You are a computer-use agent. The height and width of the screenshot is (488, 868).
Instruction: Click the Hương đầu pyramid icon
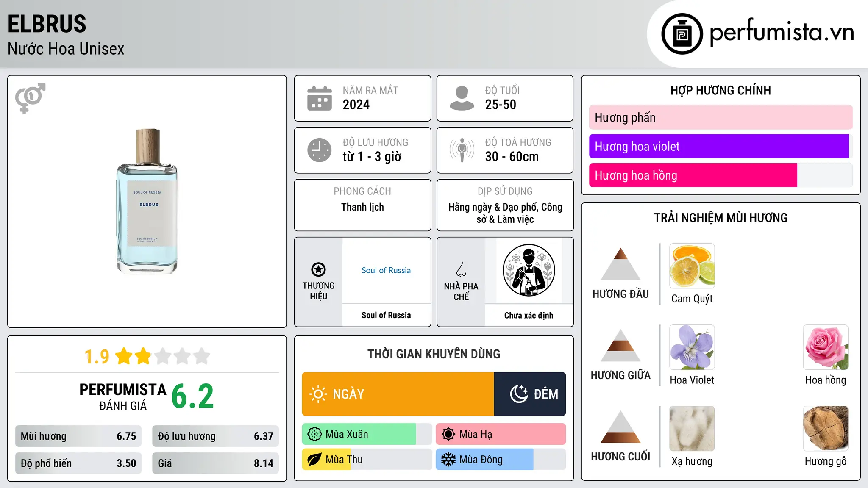pyautogui.click(x=620, y=264)
